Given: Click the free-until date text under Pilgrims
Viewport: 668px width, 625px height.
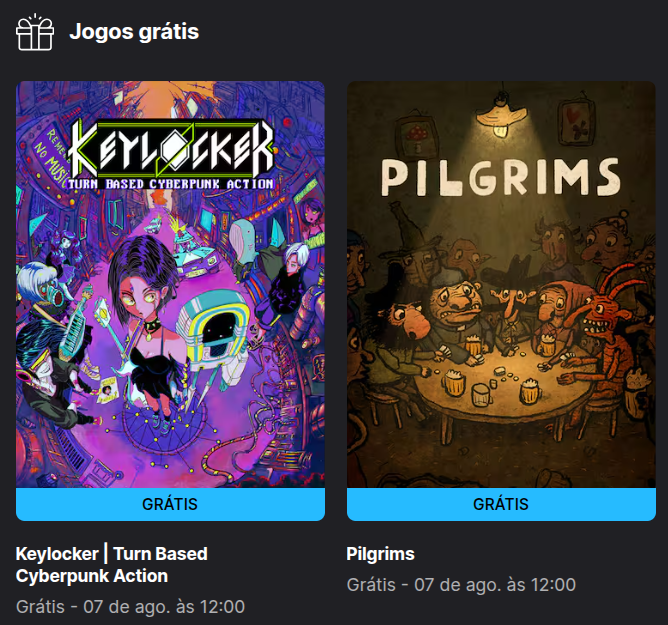Looking at the screenshot, I should pyautogui.click(x=461, y=585).
